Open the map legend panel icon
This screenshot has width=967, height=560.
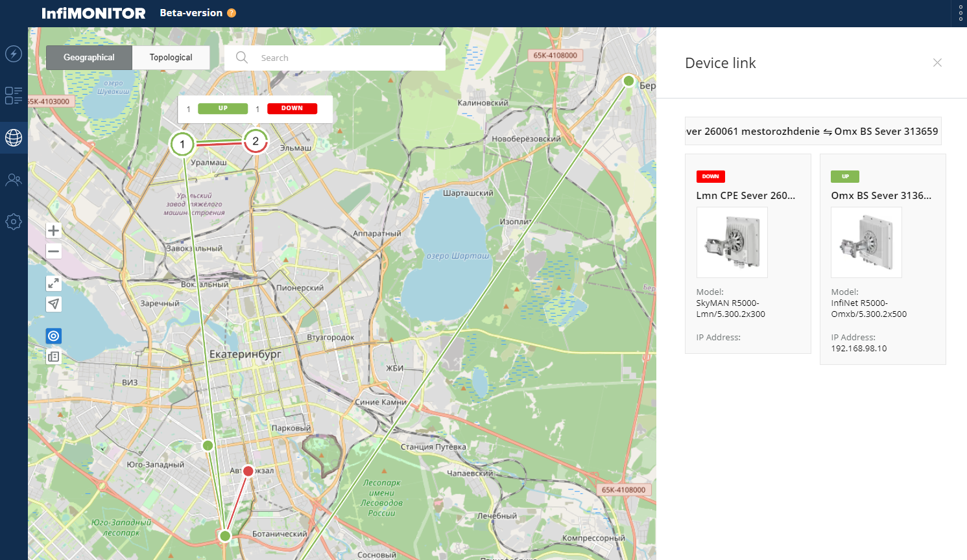click(x=54, y=356)
